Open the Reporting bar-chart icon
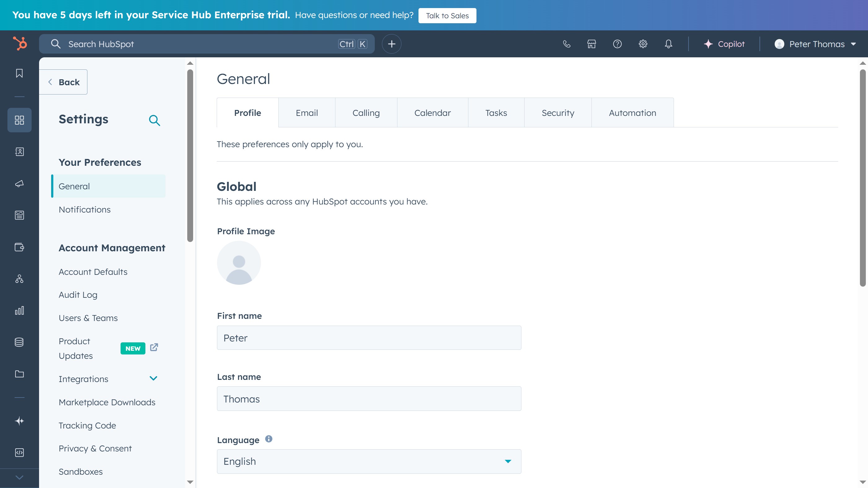Screen dimensions: 868x488 pyautogui.click(x=19, y=310)
